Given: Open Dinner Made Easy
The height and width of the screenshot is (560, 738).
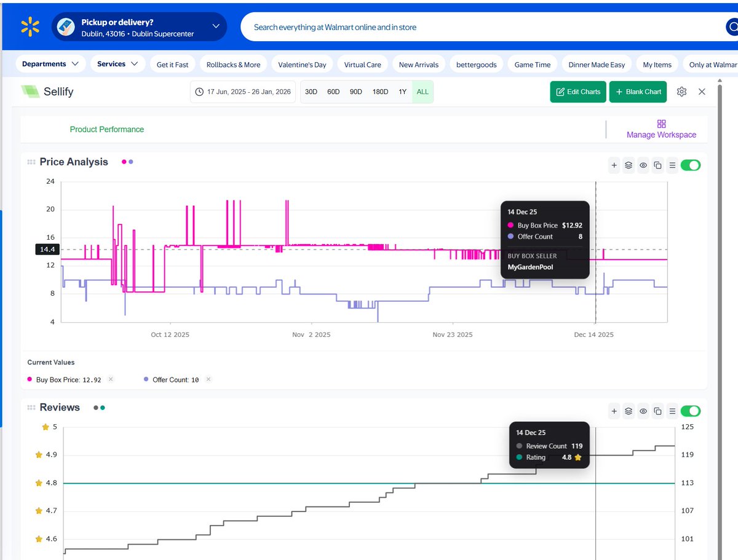Looking at the screenshot, I should 597,65.
